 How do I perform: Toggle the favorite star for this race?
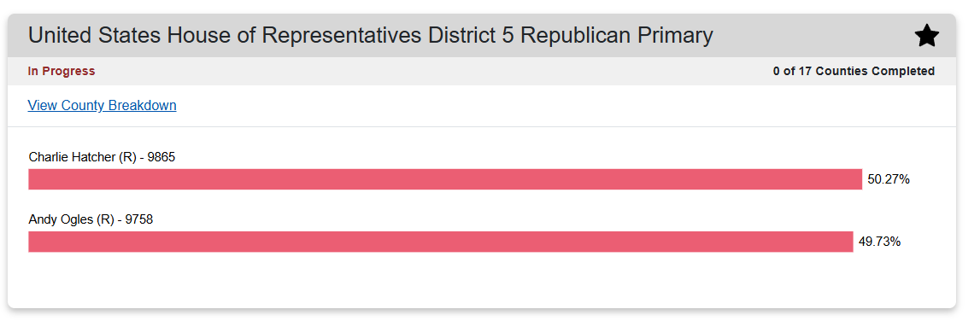[926, 36]
